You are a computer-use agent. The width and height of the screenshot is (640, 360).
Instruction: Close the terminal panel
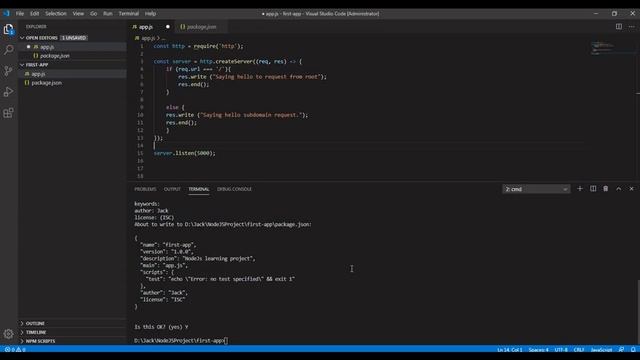coord(631,189)
